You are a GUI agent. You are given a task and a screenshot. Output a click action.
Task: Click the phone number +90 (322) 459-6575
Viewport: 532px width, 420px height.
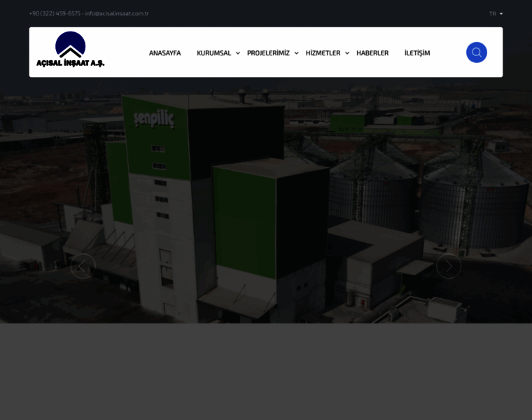click(55, 13)
